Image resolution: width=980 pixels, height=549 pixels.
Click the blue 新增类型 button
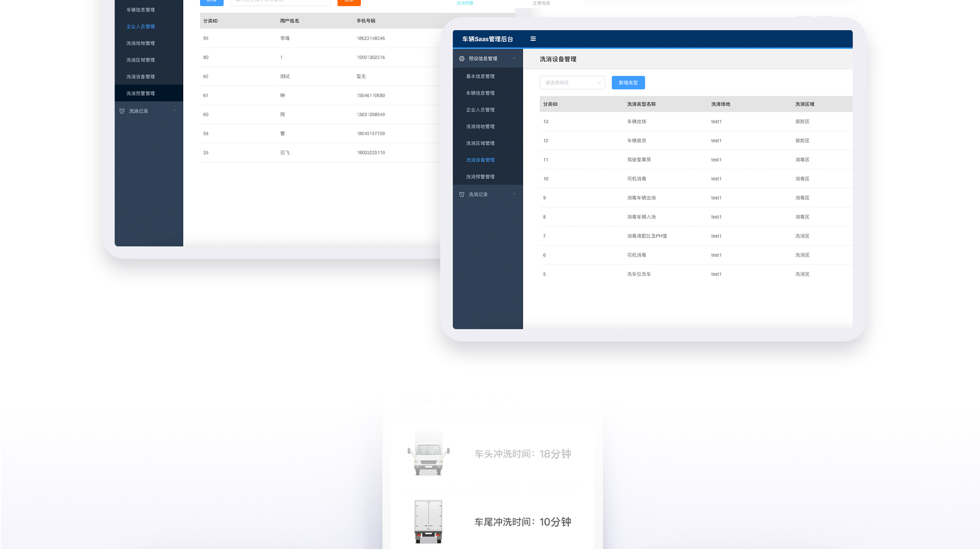point(628,83)
